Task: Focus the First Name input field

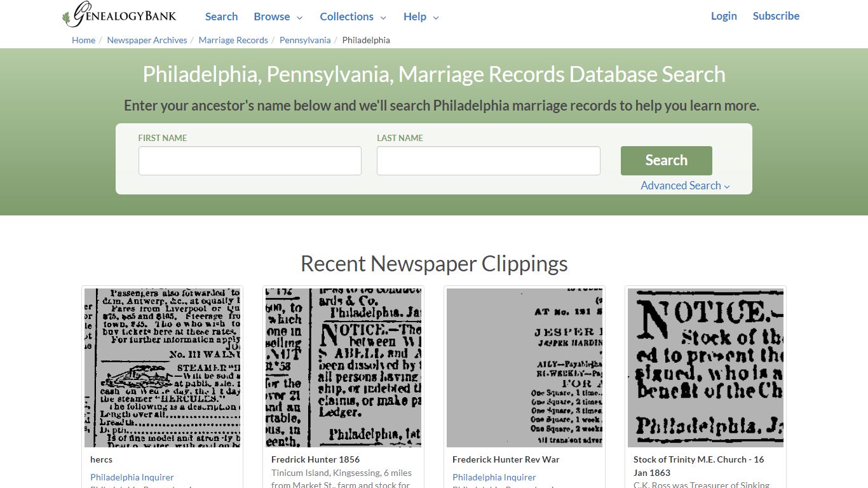Action: [x=250, y=161]
